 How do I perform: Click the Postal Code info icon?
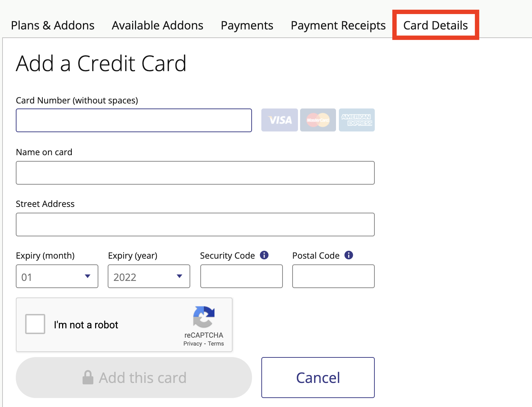point(349,255)
